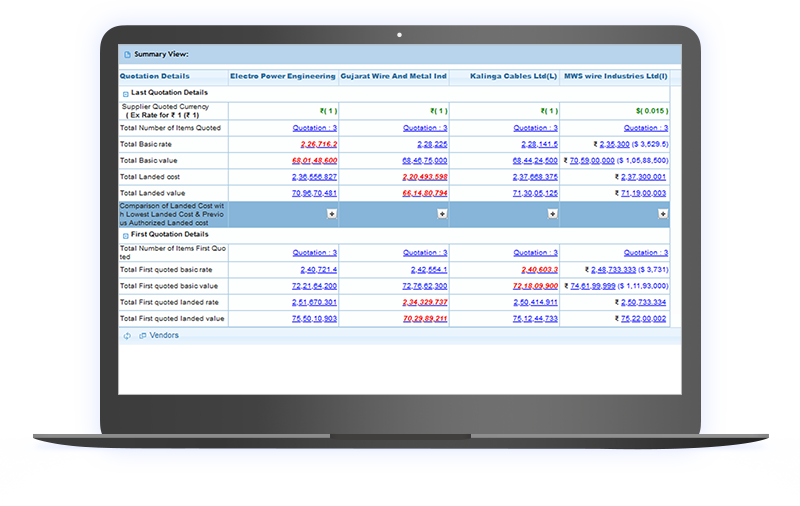Viewport: 800px width, 506px height.
Task: Click first quoted basic rate 2,40,721.4
Action: [x=319, y=270]
